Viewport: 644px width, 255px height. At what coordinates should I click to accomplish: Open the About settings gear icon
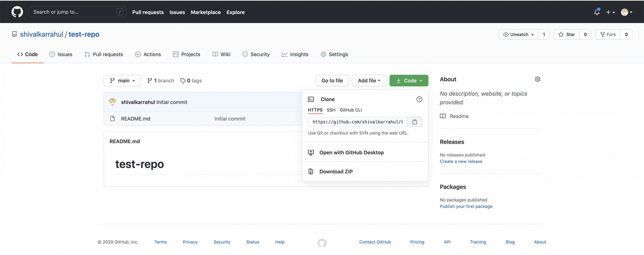[537, 79]
